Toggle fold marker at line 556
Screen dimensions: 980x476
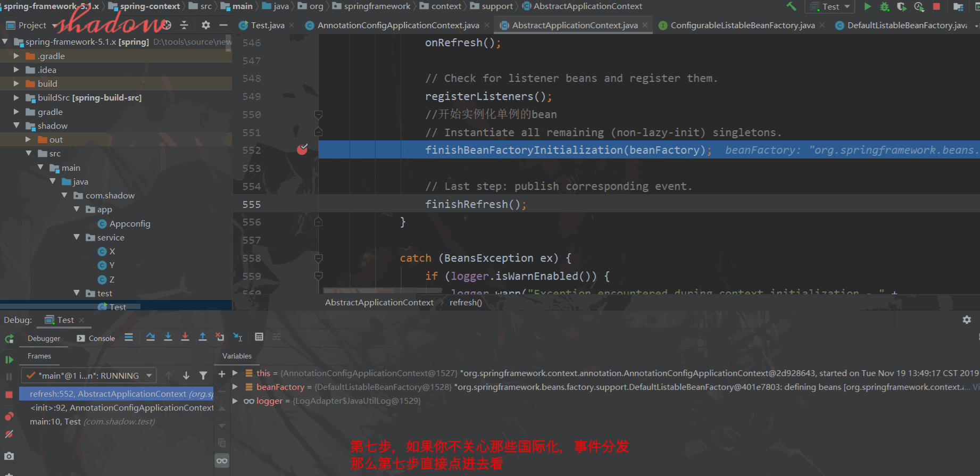click(x=318, y=222)
